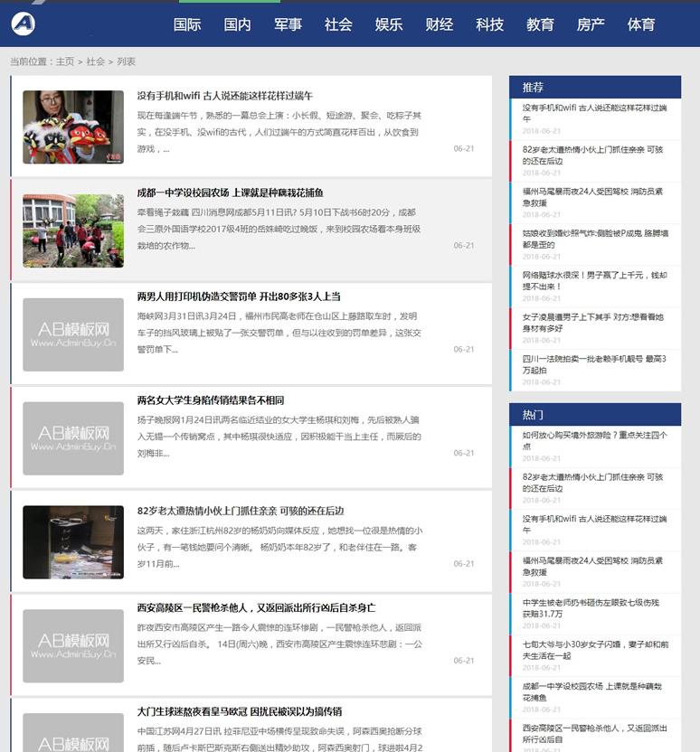Open 推荐 item 四川一法院拍卖一批老赖手机靓号
700x752 pixels.
594,364
